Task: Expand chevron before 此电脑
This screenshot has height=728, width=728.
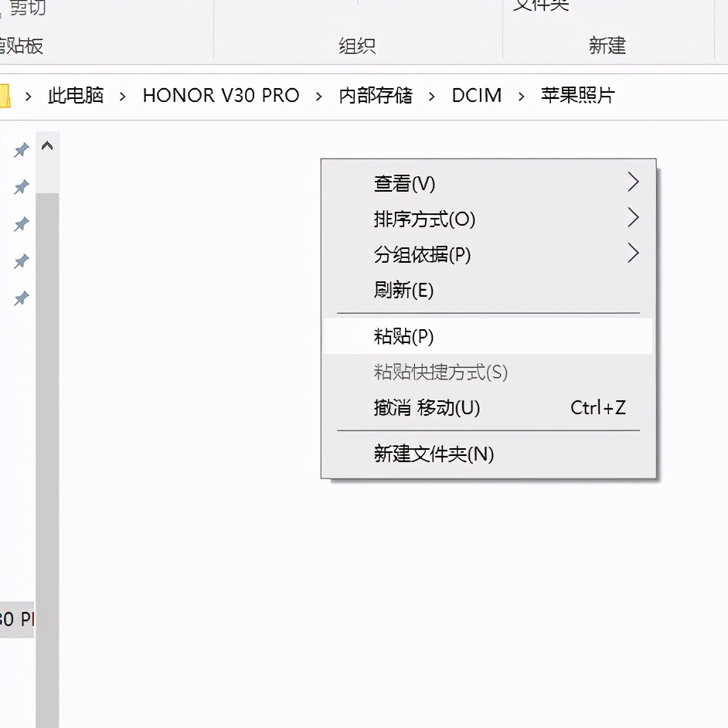Action: [x=29, y=97]
